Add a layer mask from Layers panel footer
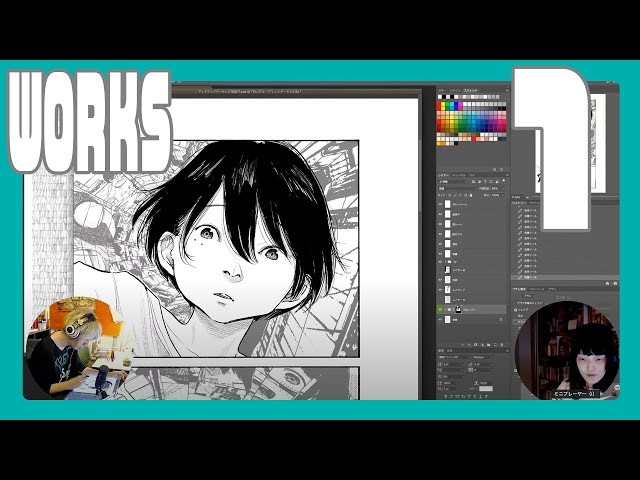Viewport: 640px width, 480px height. 476,345
